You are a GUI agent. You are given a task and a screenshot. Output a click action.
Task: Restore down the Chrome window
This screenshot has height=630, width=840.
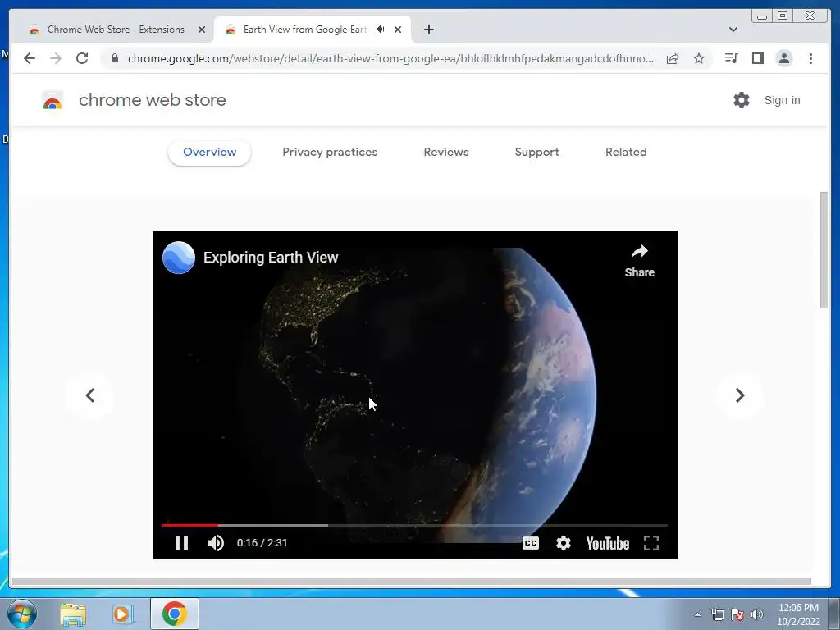[x=783, y=16]
